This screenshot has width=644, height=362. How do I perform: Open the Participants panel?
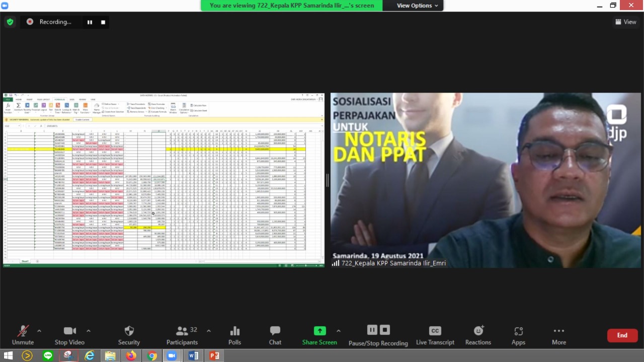(x=182, y=335)
